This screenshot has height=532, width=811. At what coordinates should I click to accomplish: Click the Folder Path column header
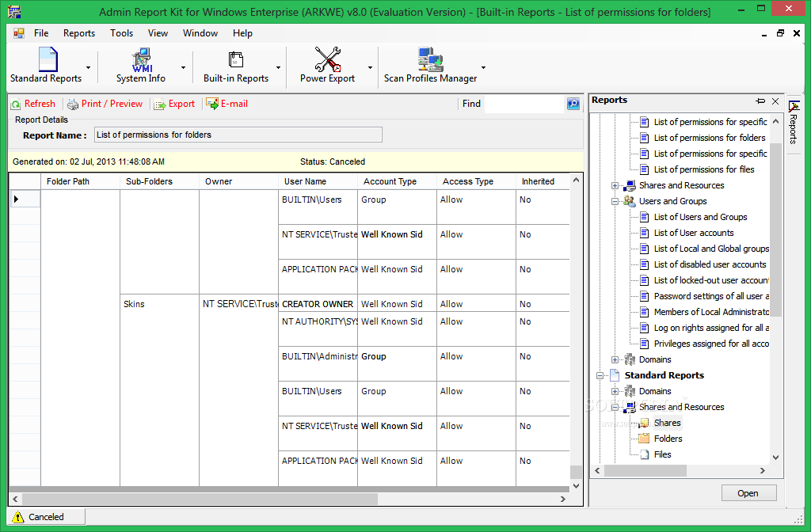coord(80,181)
